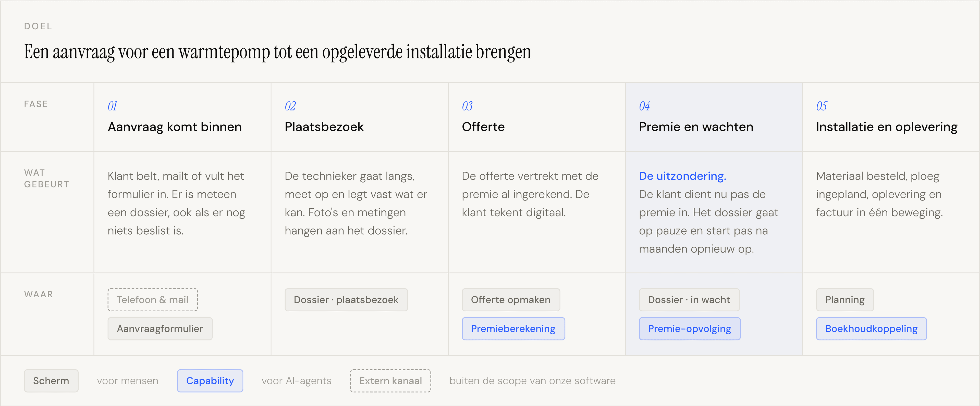This screenshot has width=980, height=406.
Task: Click the Telefoon & mail chip
Action: coord(153,300)
